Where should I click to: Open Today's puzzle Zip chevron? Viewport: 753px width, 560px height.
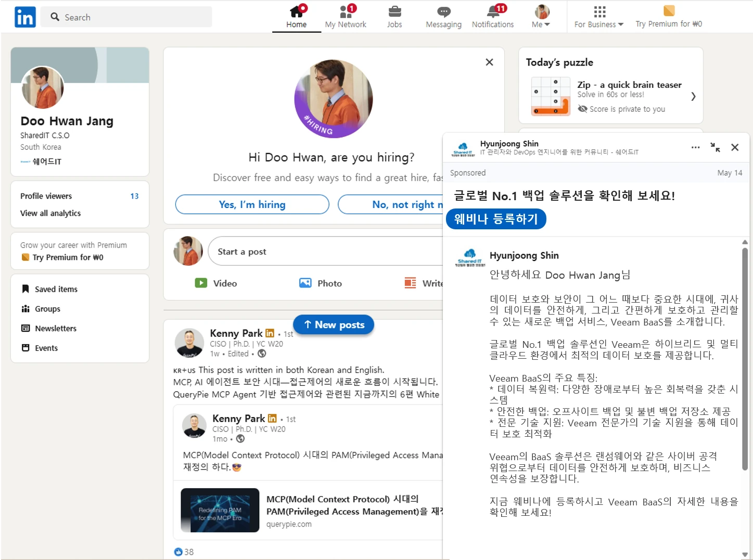693,96
